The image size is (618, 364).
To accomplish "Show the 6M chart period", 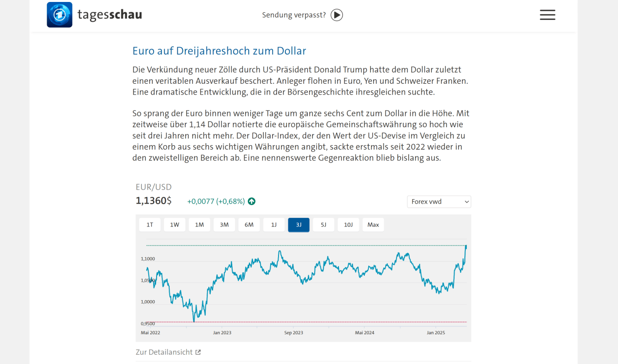I will (x=249, y=225).
